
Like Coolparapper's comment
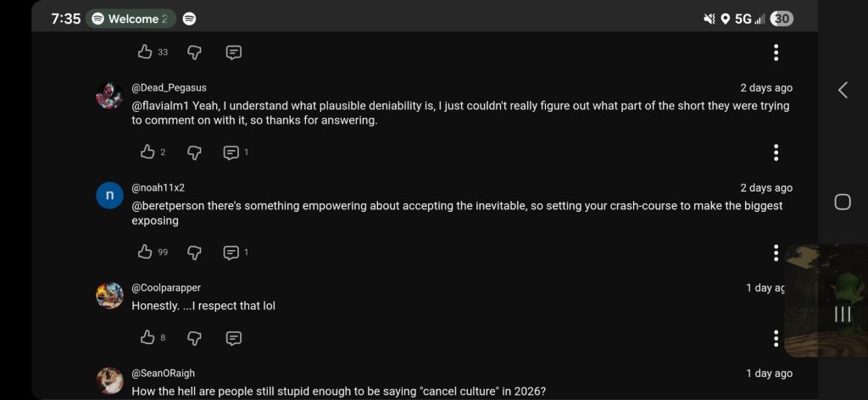147,338
